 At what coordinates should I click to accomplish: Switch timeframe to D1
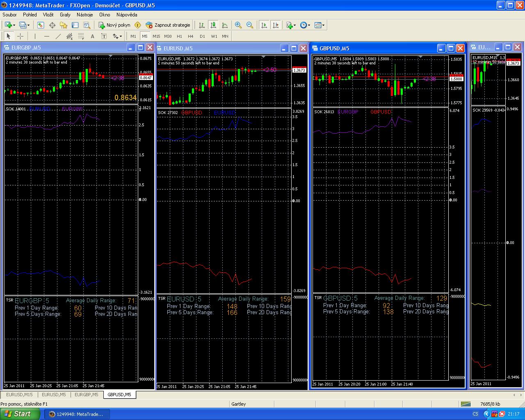click(202, 36)
